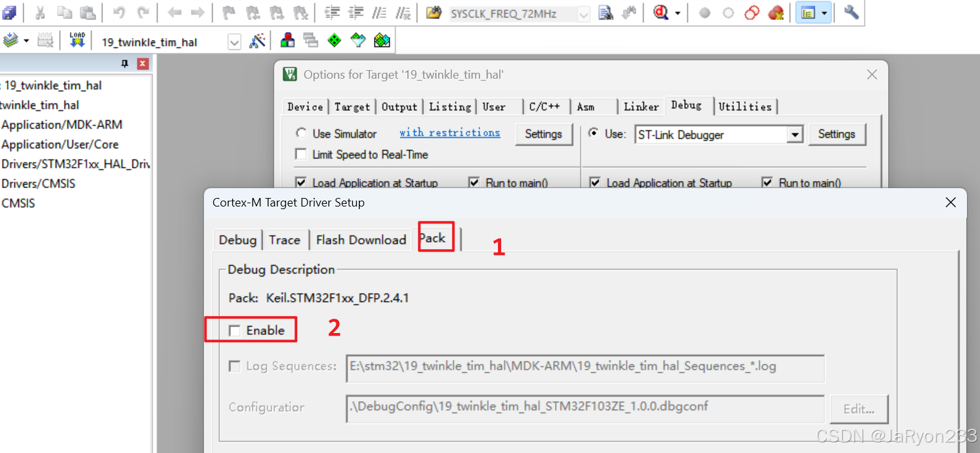Select the Use Simulator radio button
The width and height of the screenshot is (980, 453).
[301, 133]
